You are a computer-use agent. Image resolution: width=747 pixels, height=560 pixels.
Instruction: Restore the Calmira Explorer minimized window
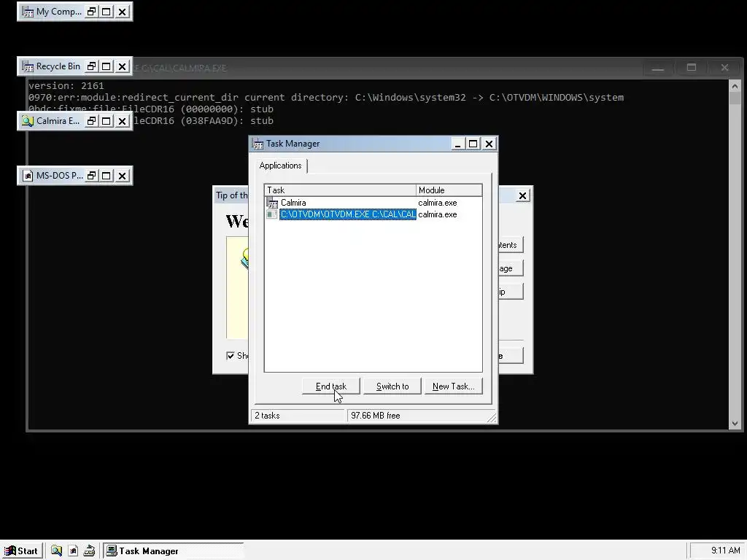point(91,122)
